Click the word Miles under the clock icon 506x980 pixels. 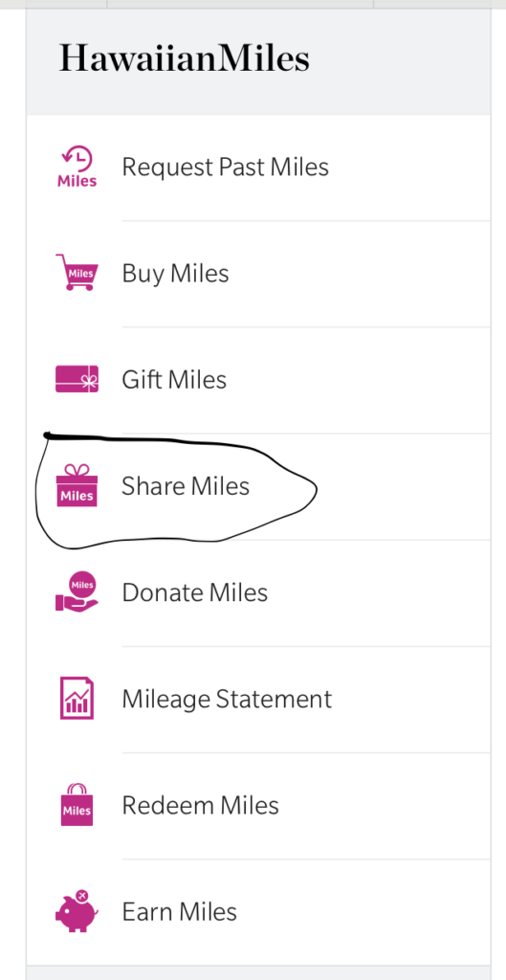(77, 181)
